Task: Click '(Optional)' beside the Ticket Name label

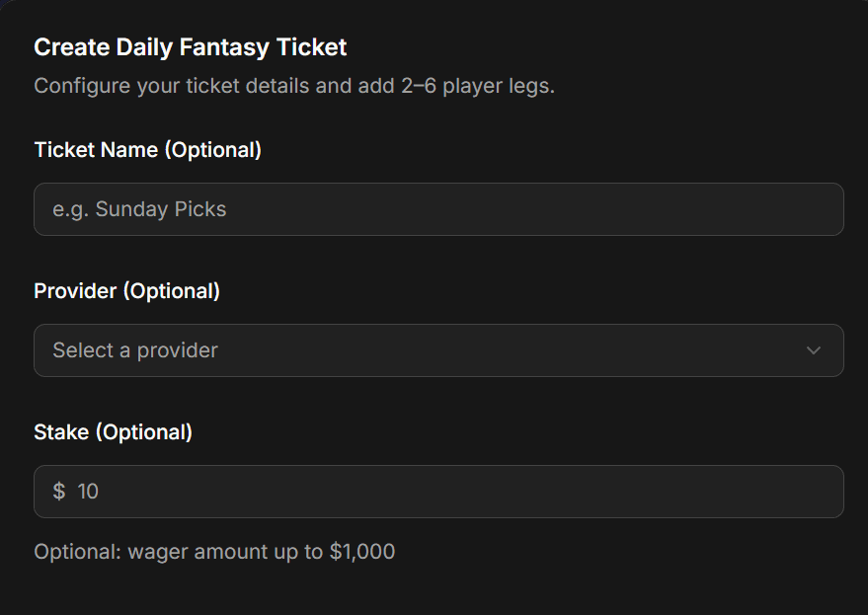Action: tap(212, 150)
